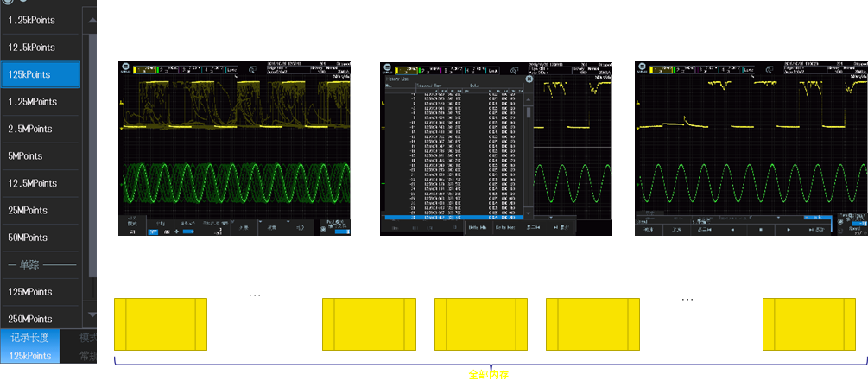Select 1.25kPoints record length
The width and height of the screenshot is (868, 387).
click(40, 20)
